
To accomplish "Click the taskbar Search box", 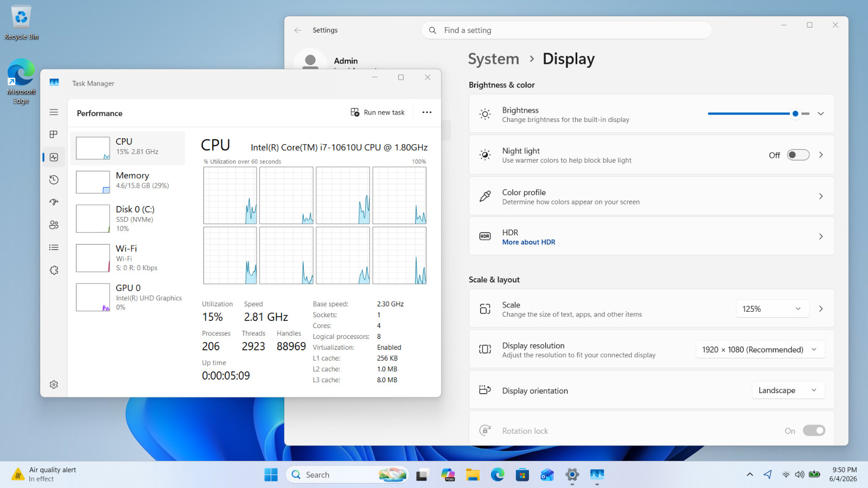I will (x=347, y=475).
